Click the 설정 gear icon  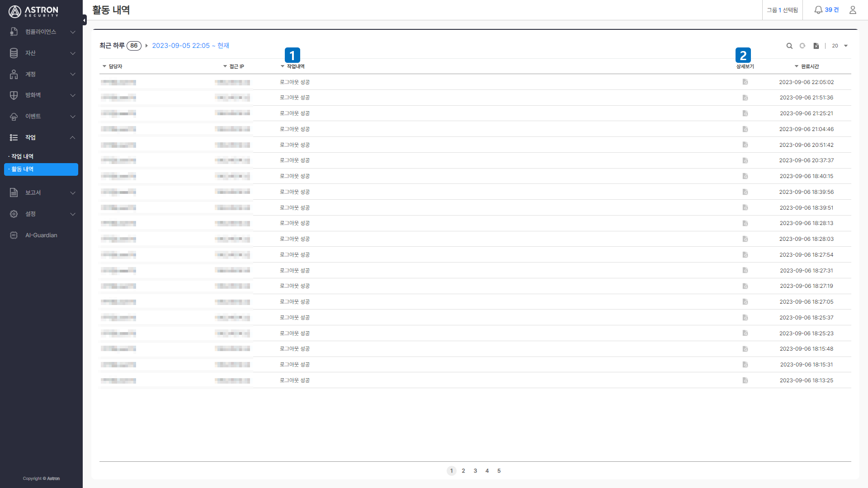[x=14, y=214]
